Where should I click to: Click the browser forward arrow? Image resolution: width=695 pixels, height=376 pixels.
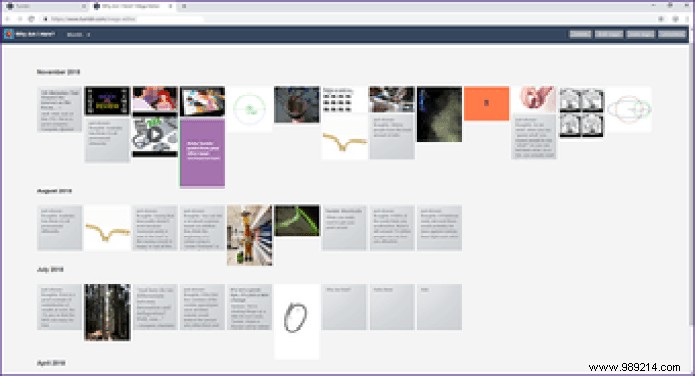point(20,19)
